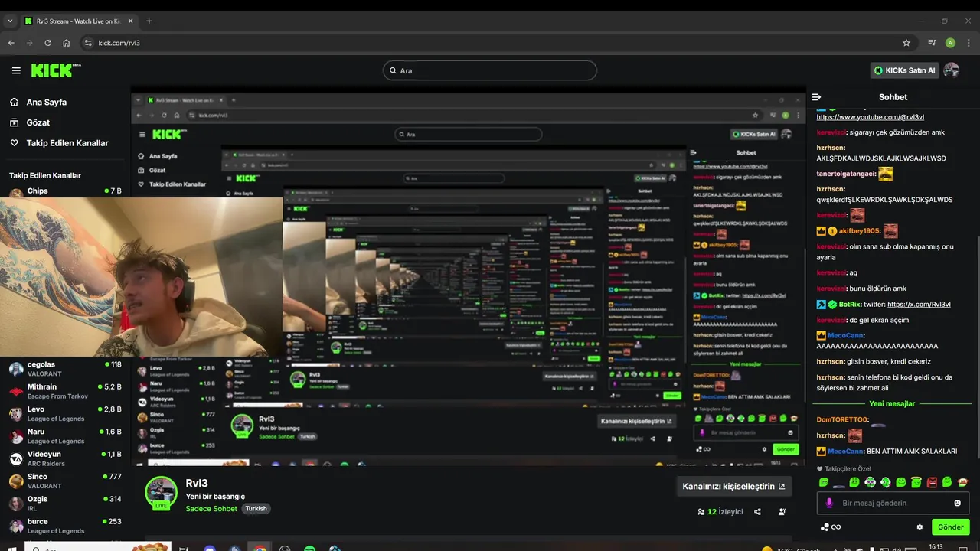
Task: Click the browser address bar kick.com/rvl3
Action: click(490, 43)
